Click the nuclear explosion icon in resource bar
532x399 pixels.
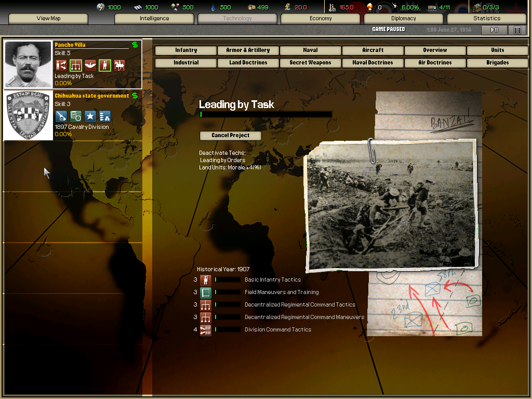tap(370, 7)
